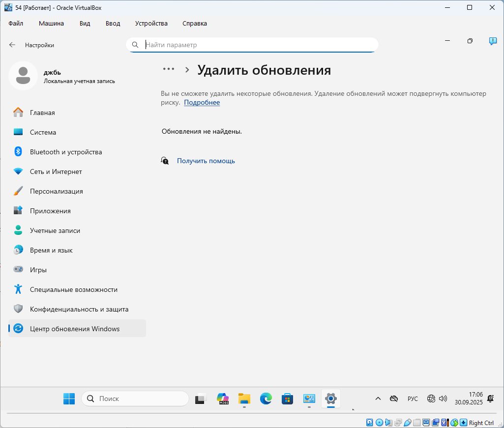Show hidden tray icons chevron
504x428 pixels.
(378, 399)
